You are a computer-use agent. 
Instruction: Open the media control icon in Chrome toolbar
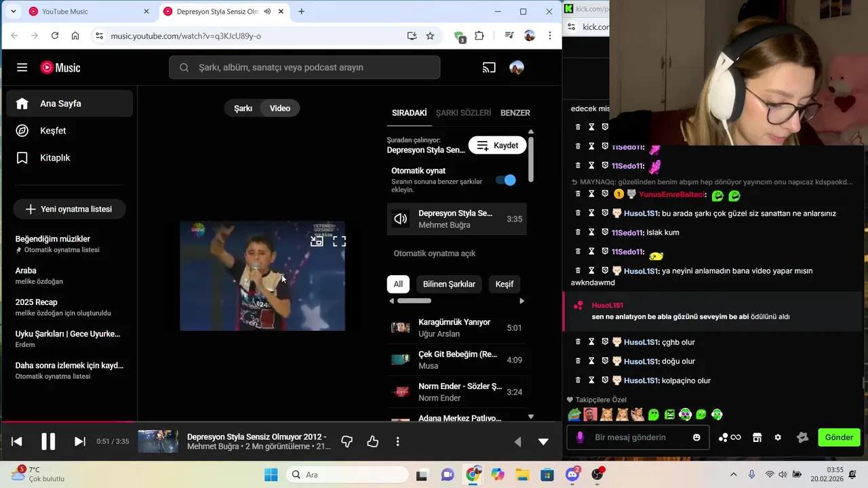pos(509,36)
